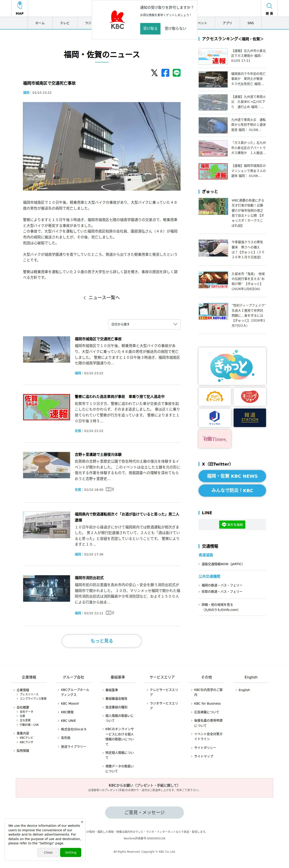Return via ニュース一覧へ link
This screenshot has width=289, height=868.
pyautogui.click(x=102, y=297)
